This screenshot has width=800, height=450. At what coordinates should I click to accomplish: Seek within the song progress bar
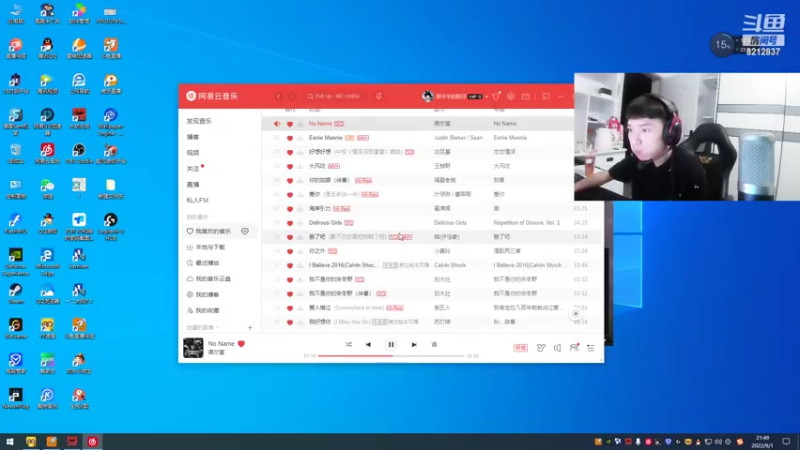pyautogui.click(x=391, y=356)
